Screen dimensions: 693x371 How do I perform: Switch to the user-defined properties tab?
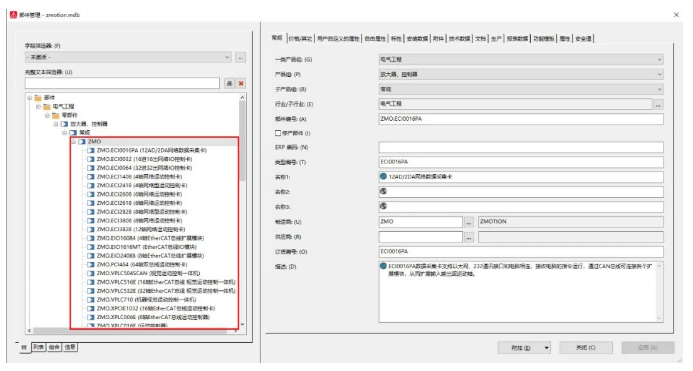(x=338, y=39)
